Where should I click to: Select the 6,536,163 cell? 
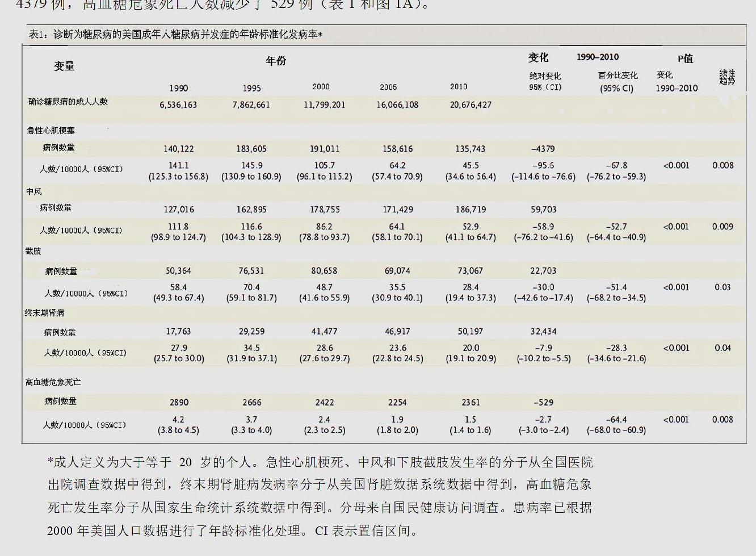click(x=178, y=105)
